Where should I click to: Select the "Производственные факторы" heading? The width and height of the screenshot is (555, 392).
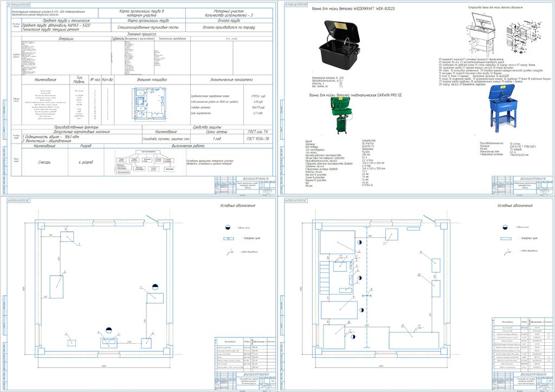pyautogui.click(x=76, y=127)
